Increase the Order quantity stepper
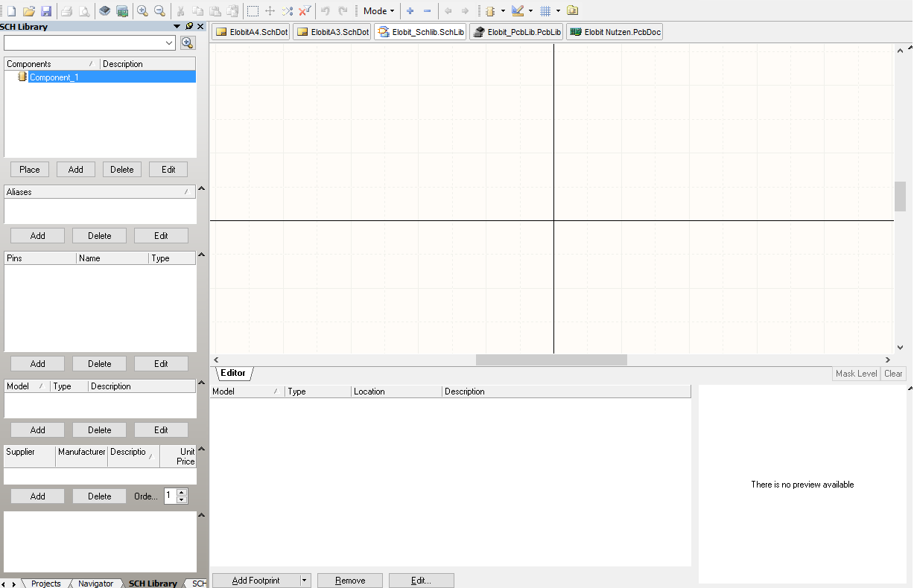914x588 pixels. click(182, 492)
